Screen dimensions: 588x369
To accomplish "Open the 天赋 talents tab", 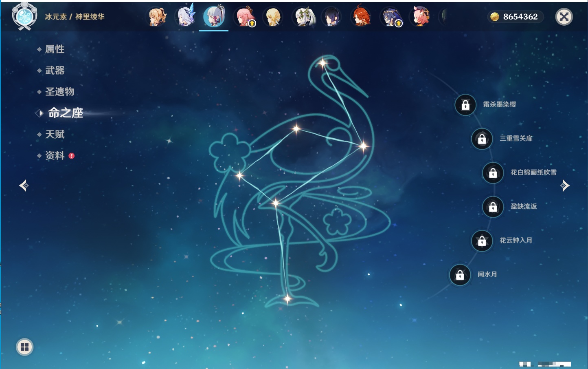I will (55, 134).
